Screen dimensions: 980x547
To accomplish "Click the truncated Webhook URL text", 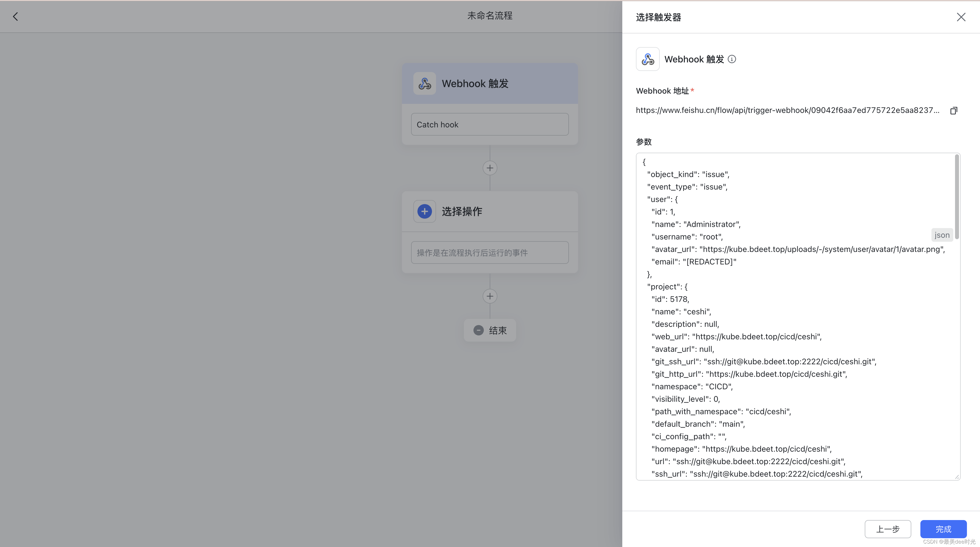I will (x=788, y=110).
